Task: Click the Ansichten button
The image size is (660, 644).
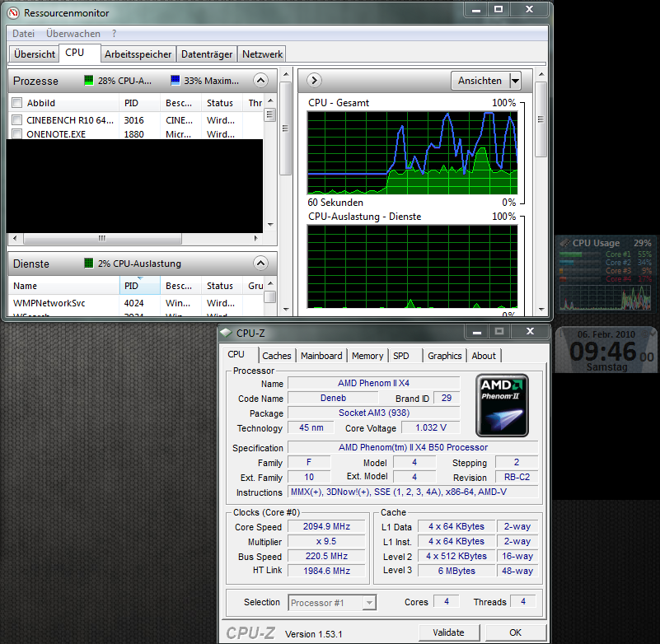Action: (x=480, y=81)
